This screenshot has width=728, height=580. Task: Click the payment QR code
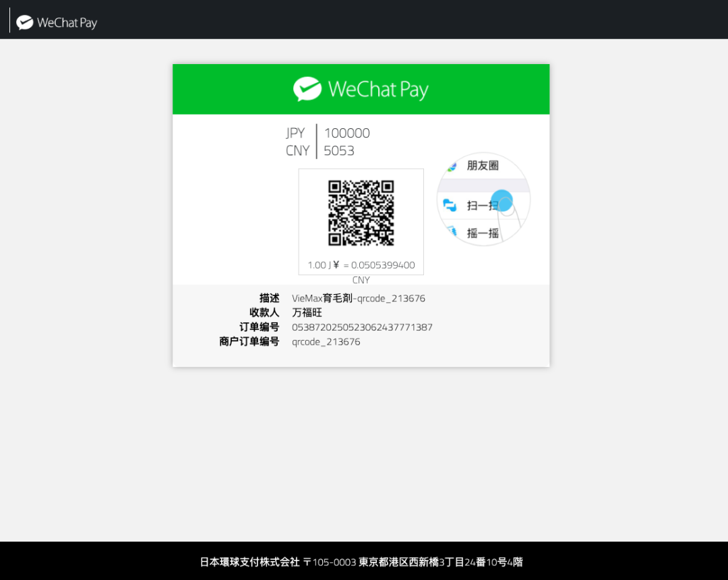(x=361, y=212)
